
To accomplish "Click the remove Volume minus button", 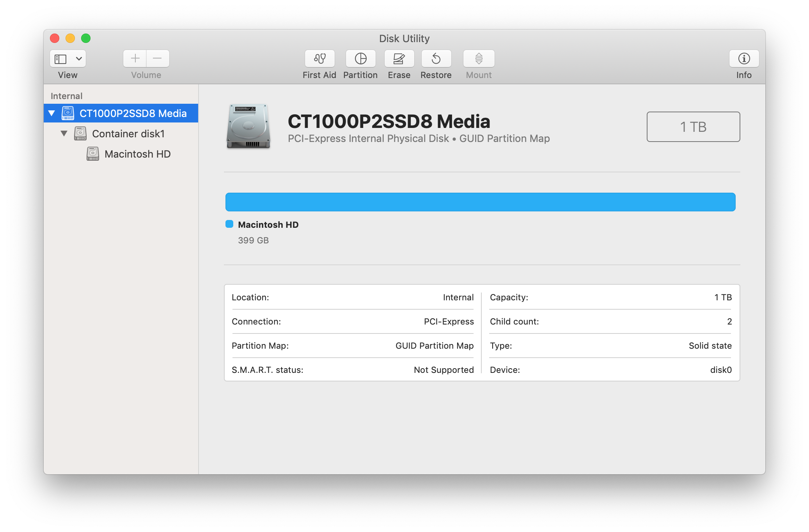I will [x=158, y=59].
